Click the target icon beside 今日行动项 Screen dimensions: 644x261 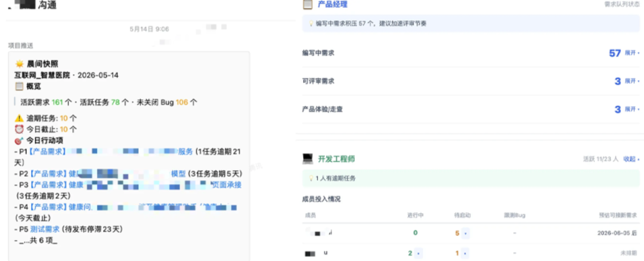coord(19,140)
